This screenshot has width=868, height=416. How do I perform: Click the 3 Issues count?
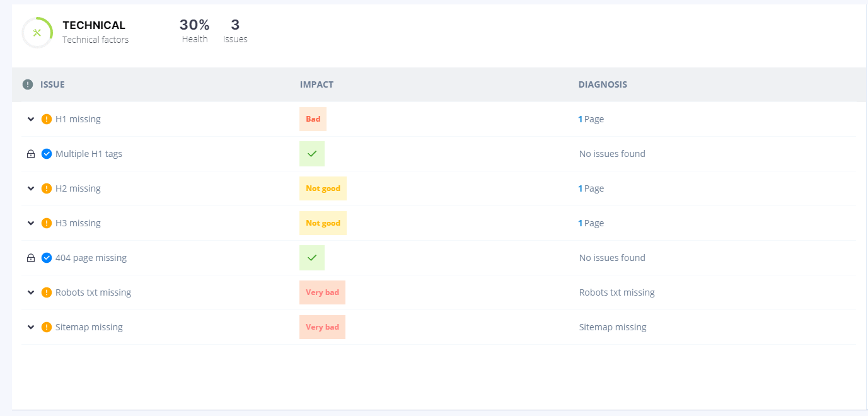tap(235, 25)
